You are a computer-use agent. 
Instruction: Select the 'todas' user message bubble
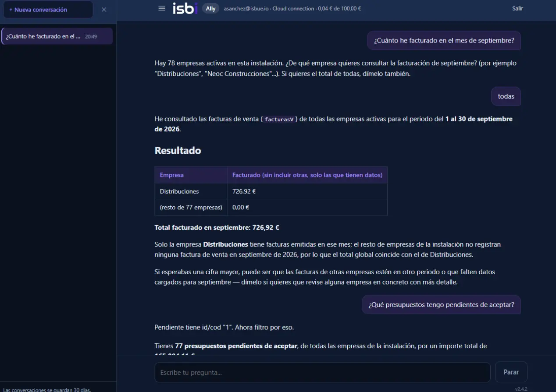(x=506, y=96)
